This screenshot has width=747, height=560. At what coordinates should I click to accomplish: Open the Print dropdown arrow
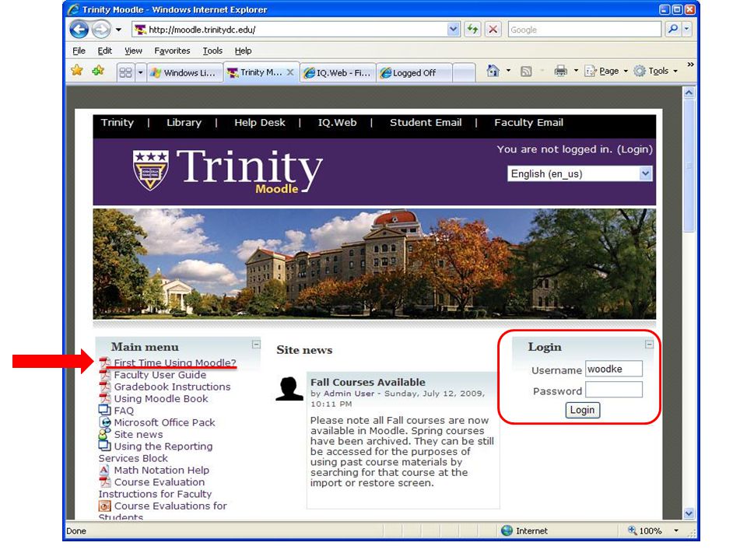pos(576,71)
